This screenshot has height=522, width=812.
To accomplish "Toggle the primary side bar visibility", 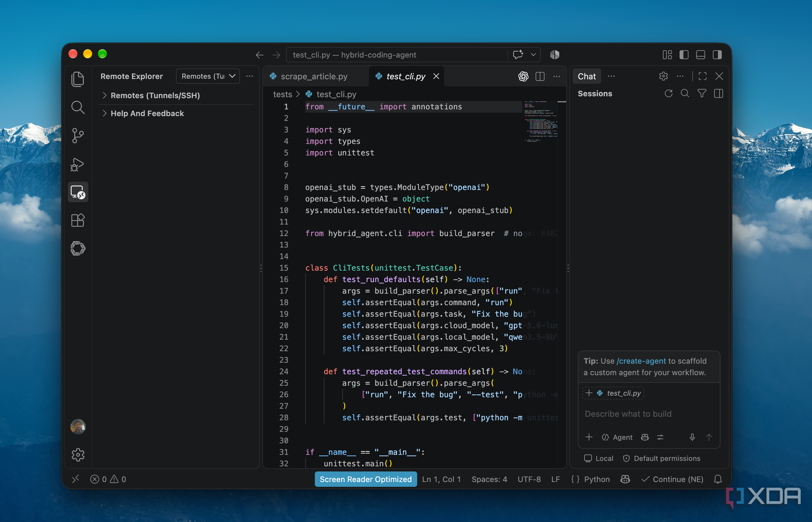I will click(x=684, y=55).
